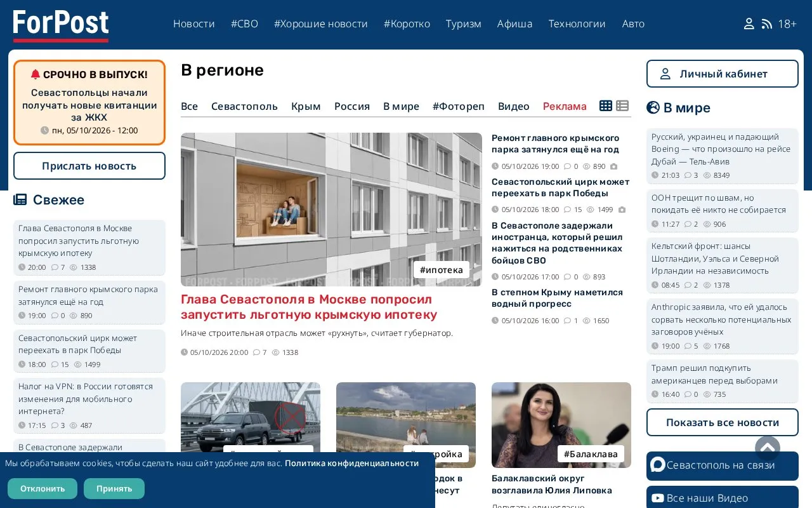The image size is (812, 508).
Task: Open the RSS feed icon
Action: [x=767, y=23]
